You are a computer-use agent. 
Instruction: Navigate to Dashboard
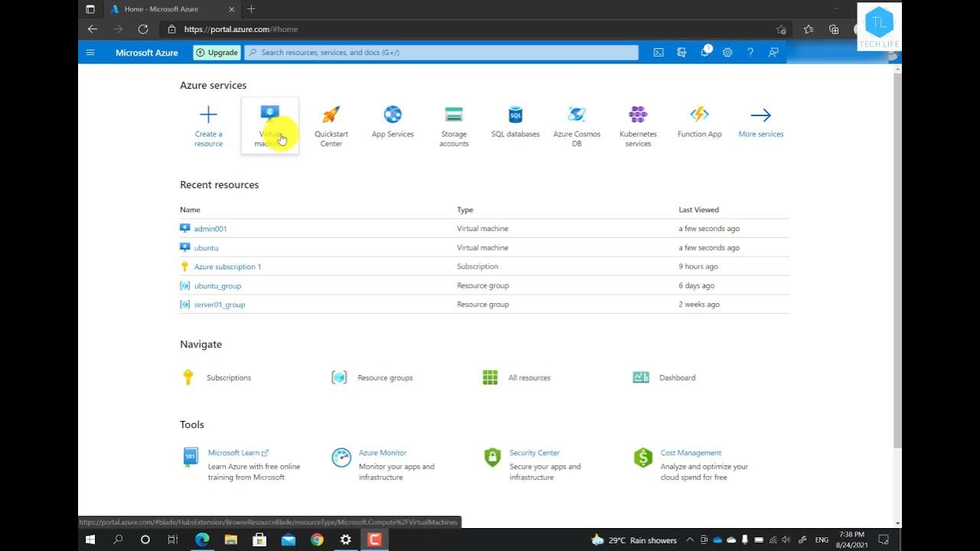pos(677,378)
